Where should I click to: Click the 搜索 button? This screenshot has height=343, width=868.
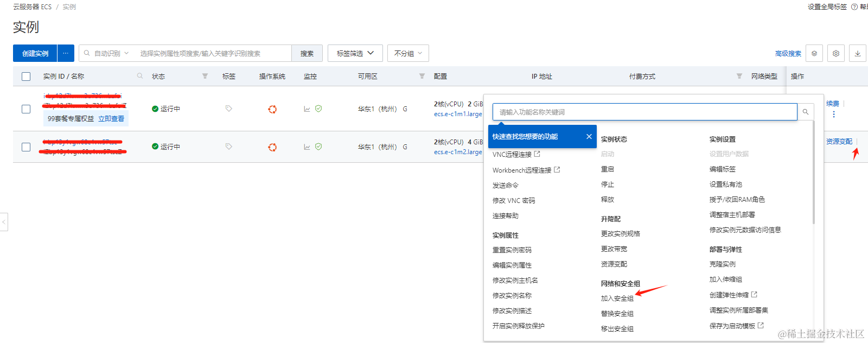pos(307,53)
